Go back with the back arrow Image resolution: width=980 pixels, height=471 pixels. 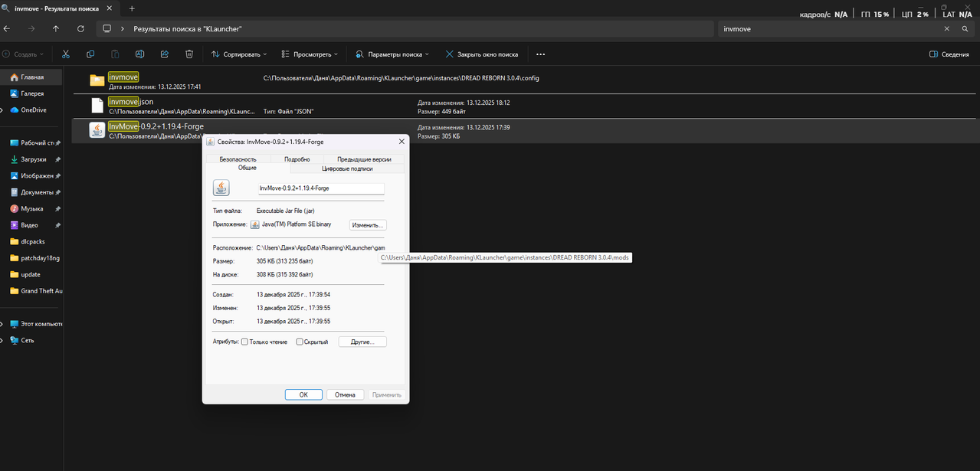6,28
